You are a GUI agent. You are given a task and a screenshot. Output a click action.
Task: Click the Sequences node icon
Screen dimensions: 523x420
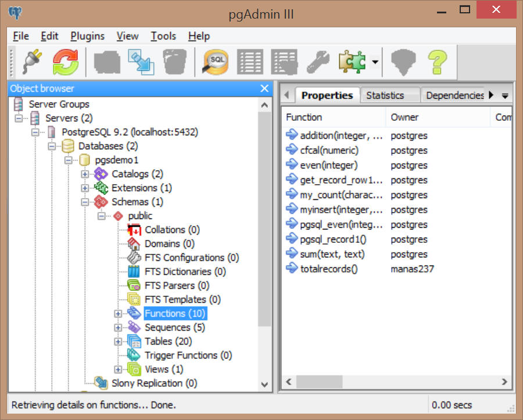(134, 327)
